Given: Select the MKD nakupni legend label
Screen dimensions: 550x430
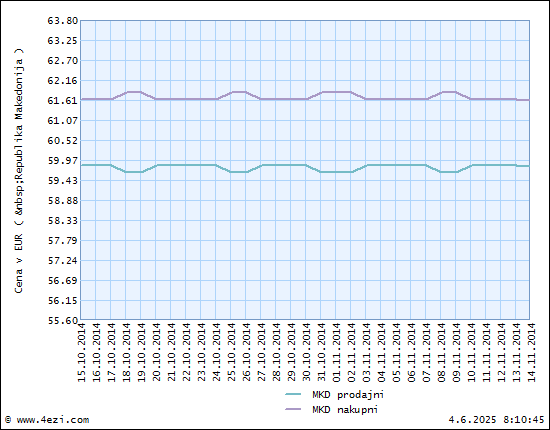Looking at the screenshot, I should pyautogui.click(x=345, y=409).
